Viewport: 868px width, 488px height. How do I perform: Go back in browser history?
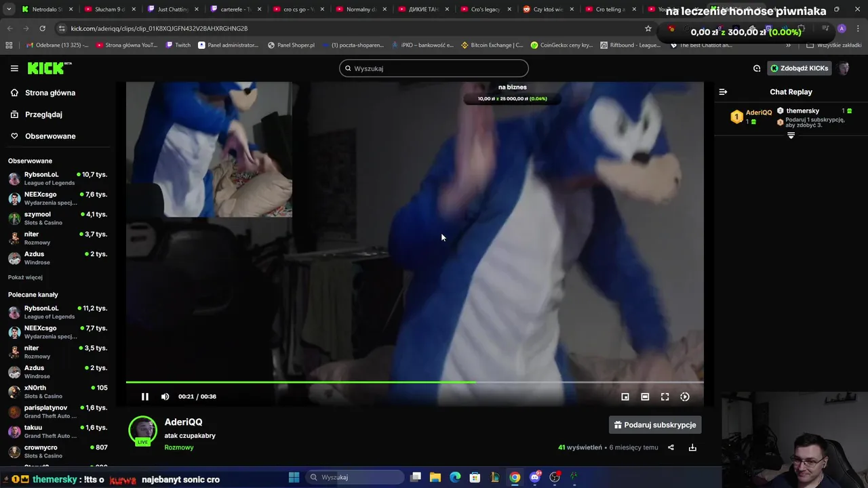click(x=9, y=28)
